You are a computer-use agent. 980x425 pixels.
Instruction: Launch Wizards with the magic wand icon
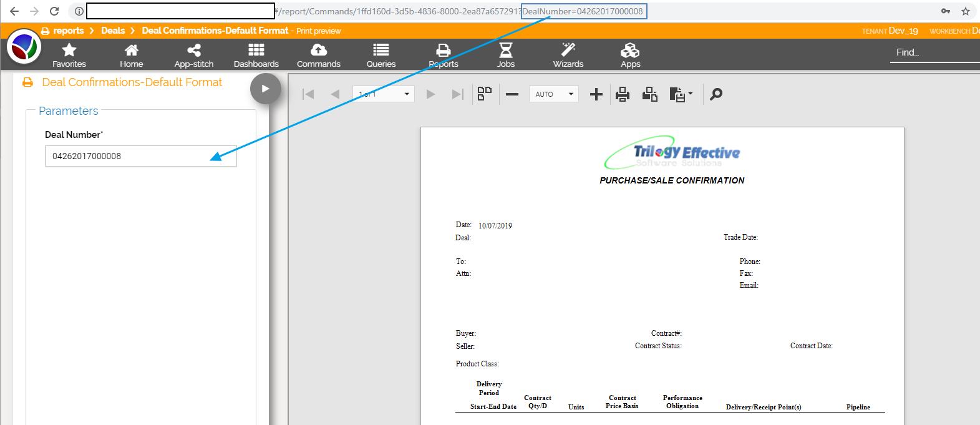(x=568, y=51)
